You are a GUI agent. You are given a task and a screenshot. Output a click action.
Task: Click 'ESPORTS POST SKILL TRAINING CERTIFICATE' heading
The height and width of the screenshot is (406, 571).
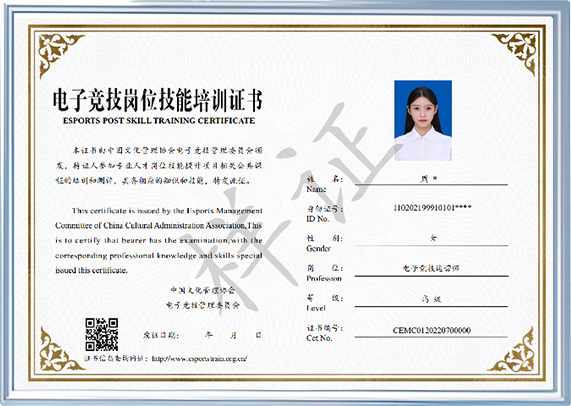coord(159,121)
